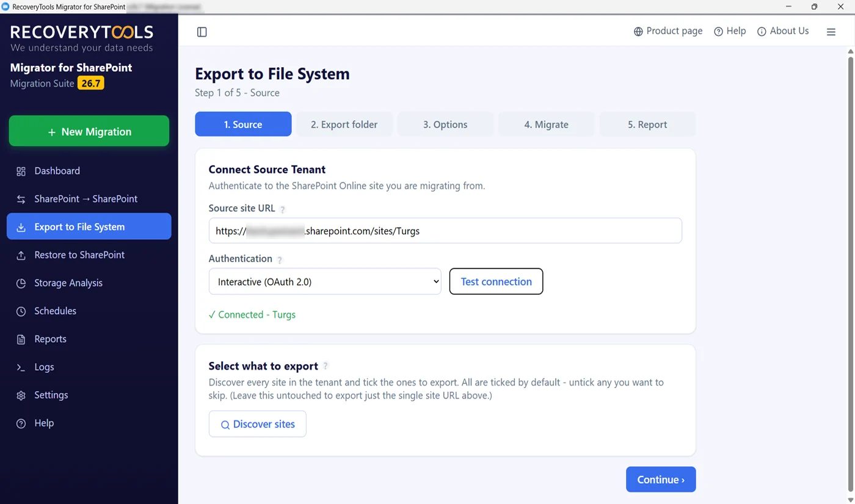Switch to the 3. Options step tab
The image size is (855, 504).
click(x=445, y=124)
